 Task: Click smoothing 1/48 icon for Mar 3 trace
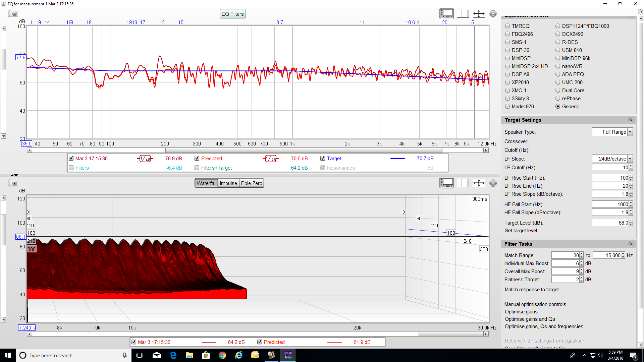click(x=145, y=159)
